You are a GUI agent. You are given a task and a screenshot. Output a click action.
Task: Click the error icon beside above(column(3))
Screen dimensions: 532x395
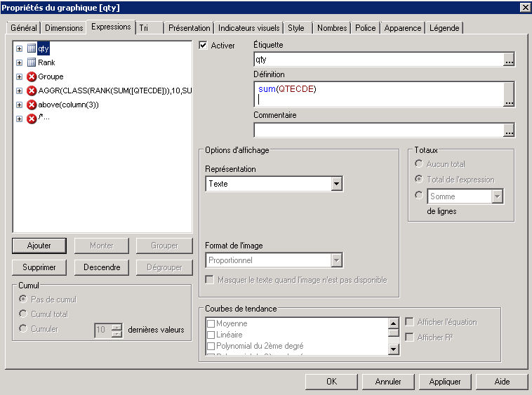tap(32, 105)
